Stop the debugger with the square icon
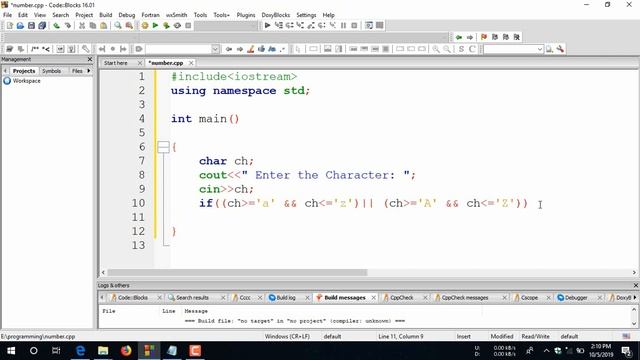The image size is (640, 360). pos(354,25)
